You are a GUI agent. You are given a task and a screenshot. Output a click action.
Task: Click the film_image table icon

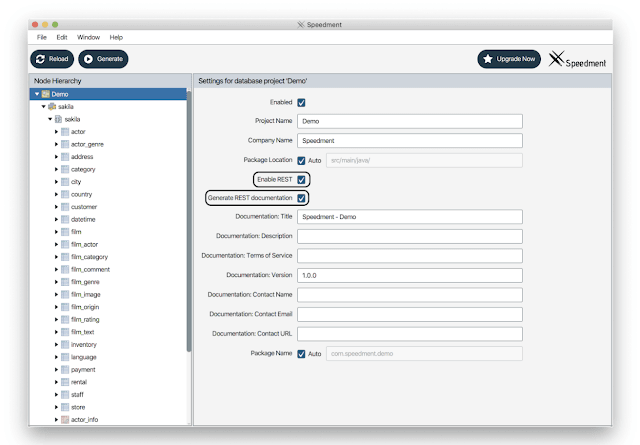(x=65, y=294)
